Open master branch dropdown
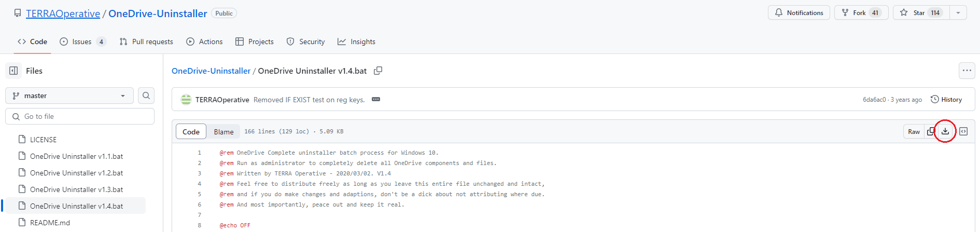The width and height of the screenshot is (980, 232). pyautogui.click(x=69, y=95)
